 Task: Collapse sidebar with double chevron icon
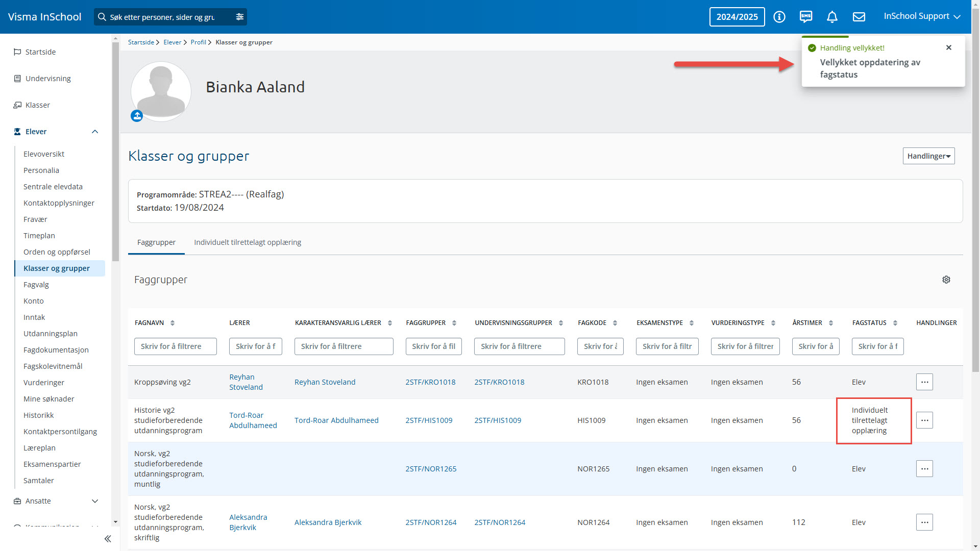tap(108, 539)
